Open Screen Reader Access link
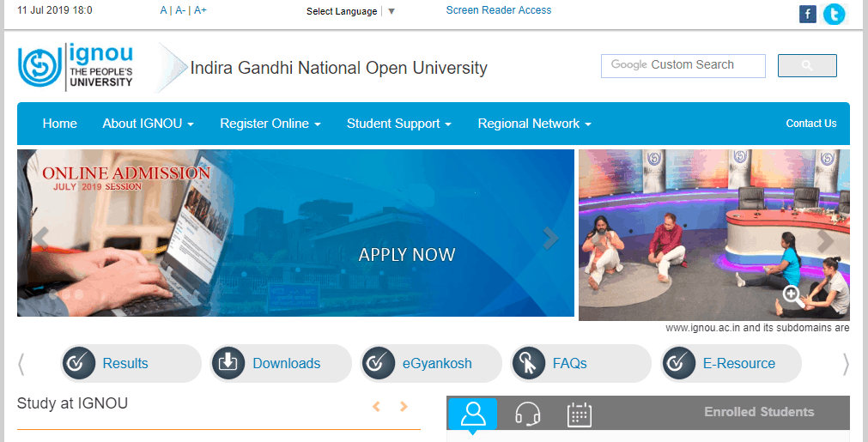Screen dimensions: 868x442 (498, 10)
